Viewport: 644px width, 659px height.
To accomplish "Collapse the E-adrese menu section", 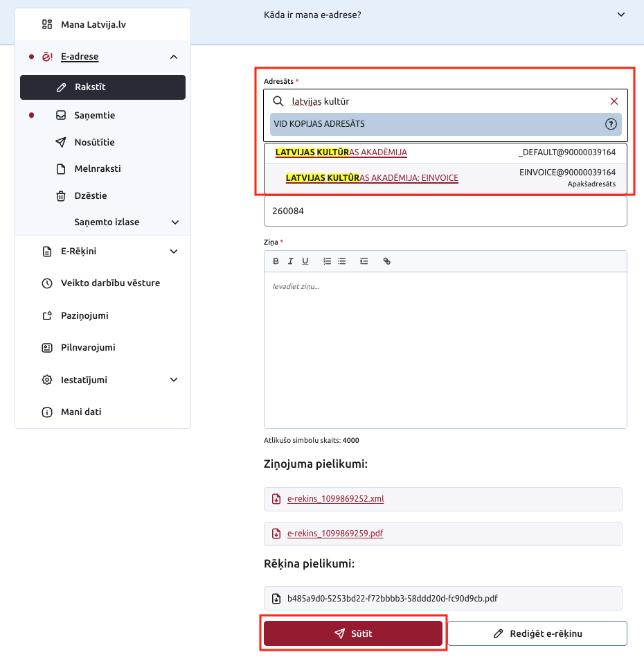I will coord(174,57).
